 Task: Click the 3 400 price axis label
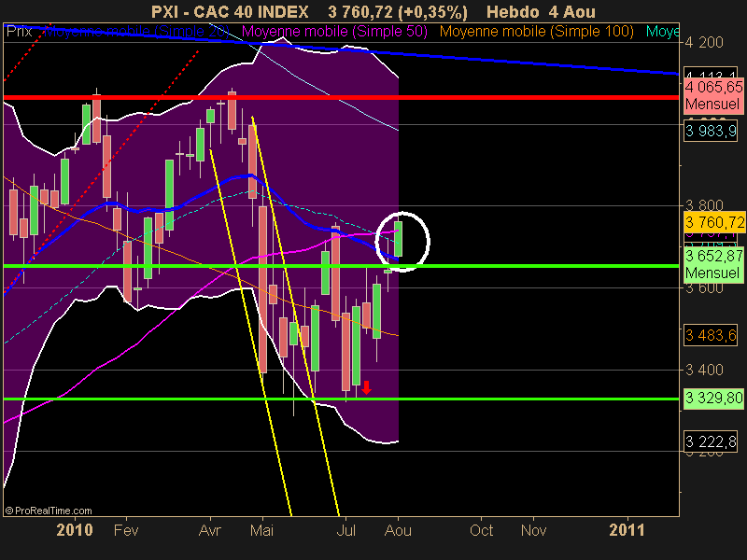pyautogui.click(x=704, y=370)
